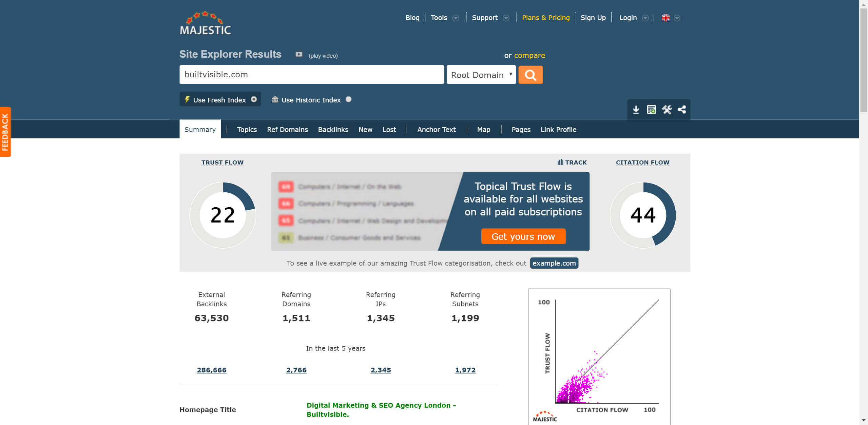The image size is (868, 425).
Task: Click the Login menu label
Action: (628, 18)
